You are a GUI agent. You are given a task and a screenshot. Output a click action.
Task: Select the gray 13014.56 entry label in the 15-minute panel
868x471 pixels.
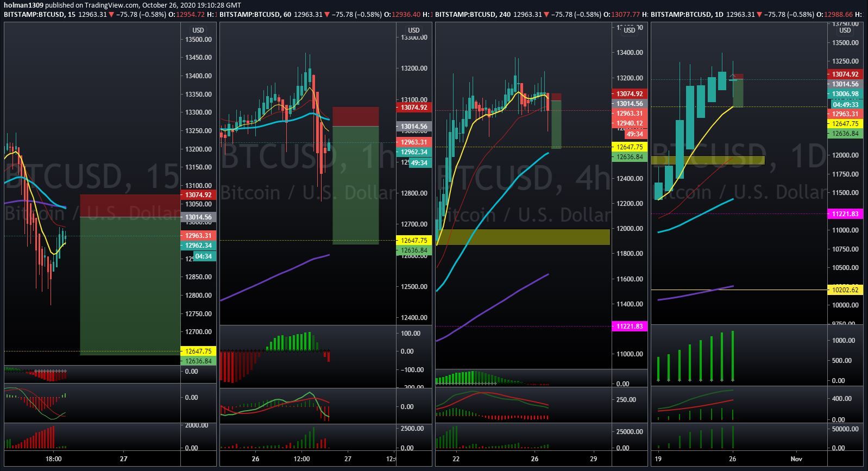point(198,217)
